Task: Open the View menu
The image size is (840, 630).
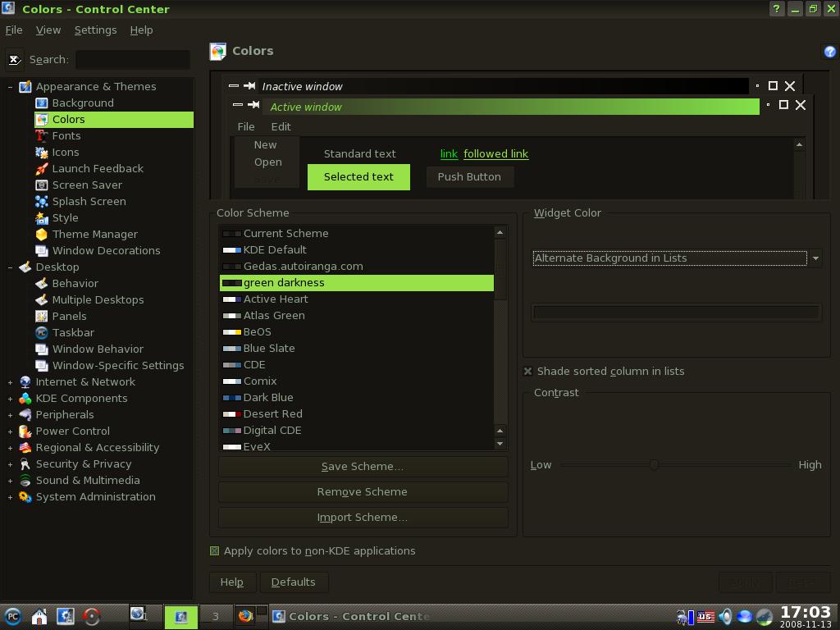Action: (x=48, y=30)
